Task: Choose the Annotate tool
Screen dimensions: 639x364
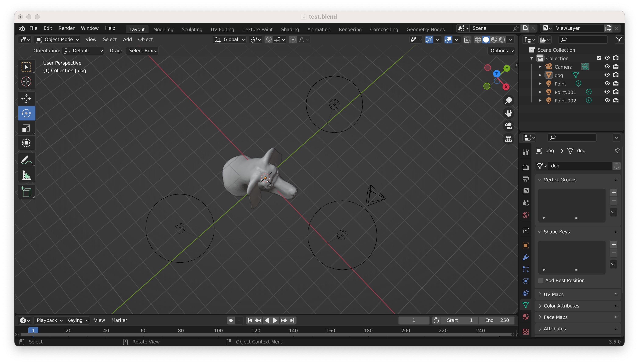Action: [x=26, y=160]
